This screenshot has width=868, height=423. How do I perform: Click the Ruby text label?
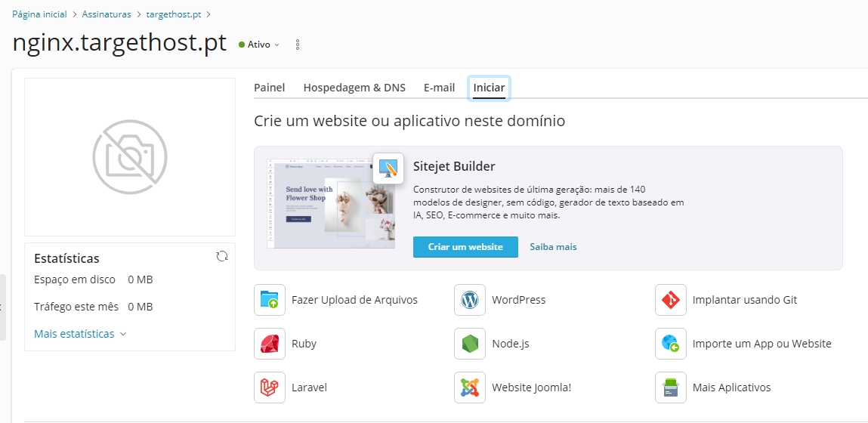[304, 344]
